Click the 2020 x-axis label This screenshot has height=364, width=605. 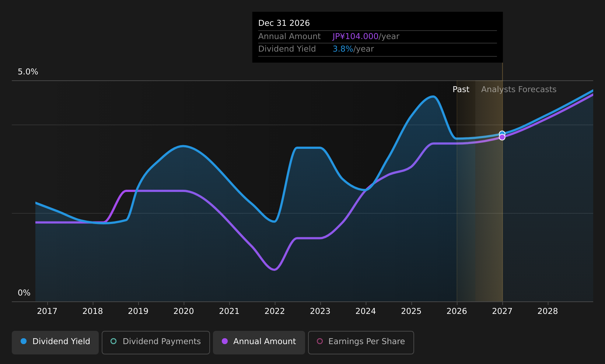click(x=184, y=311)
